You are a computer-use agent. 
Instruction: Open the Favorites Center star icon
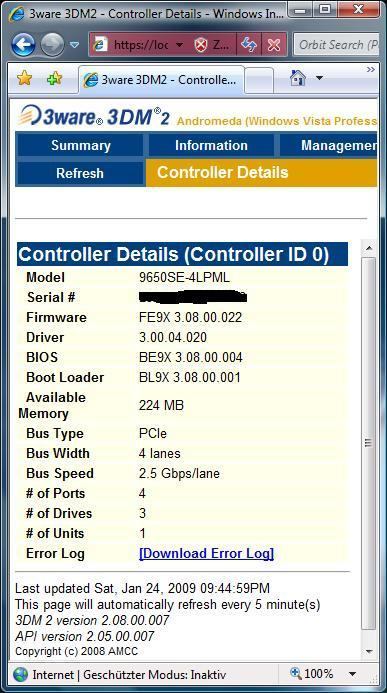coord(24,78)
